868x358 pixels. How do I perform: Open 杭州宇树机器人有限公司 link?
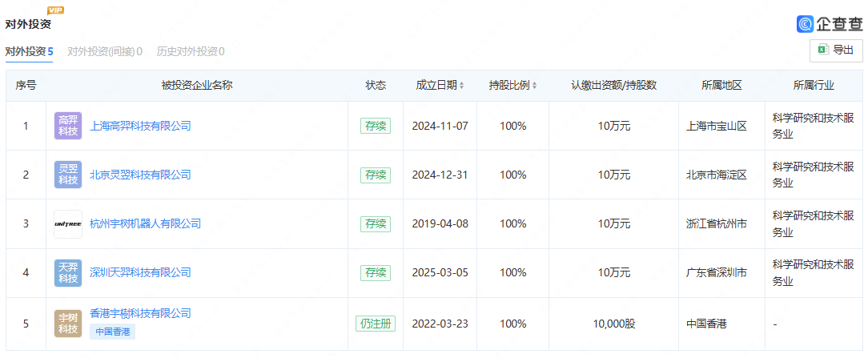[145, 224]
